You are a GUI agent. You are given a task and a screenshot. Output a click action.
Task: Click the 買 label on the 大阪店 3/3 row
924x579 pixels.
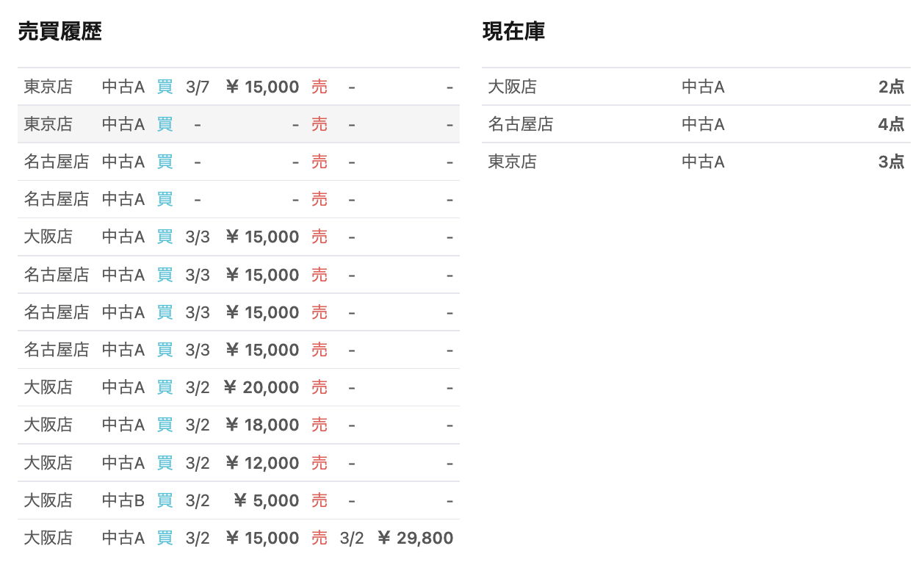pos(165,237)
